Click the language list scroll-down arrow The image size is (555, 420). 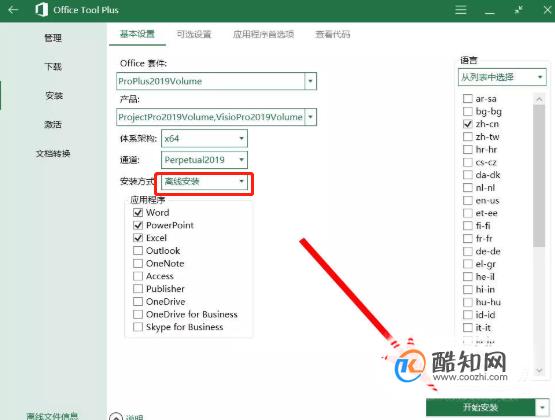pos(539,370)
